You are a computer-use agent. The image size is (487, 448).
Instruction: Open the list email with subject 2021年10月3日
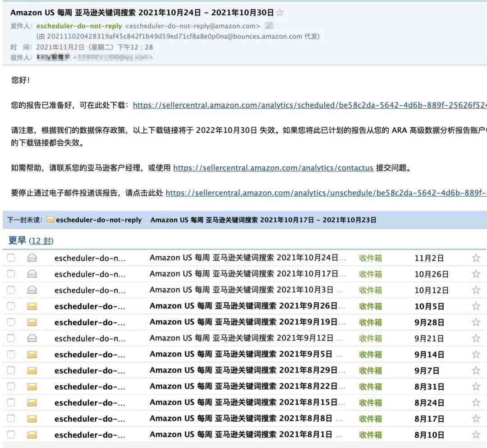(x=246, y=290)
